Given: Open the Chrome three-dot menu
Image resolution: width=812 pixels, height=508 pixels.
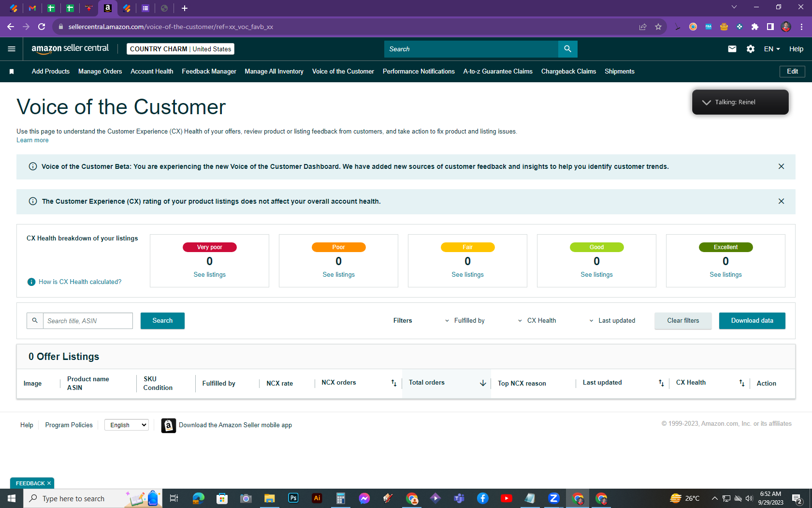Looking at the screenshot, I should coord(801,27).
